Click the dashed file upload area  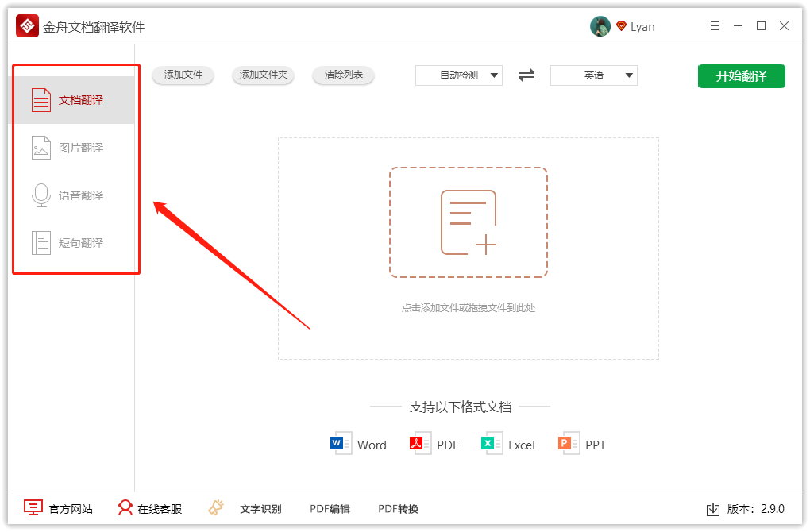[x=468, y=222]
